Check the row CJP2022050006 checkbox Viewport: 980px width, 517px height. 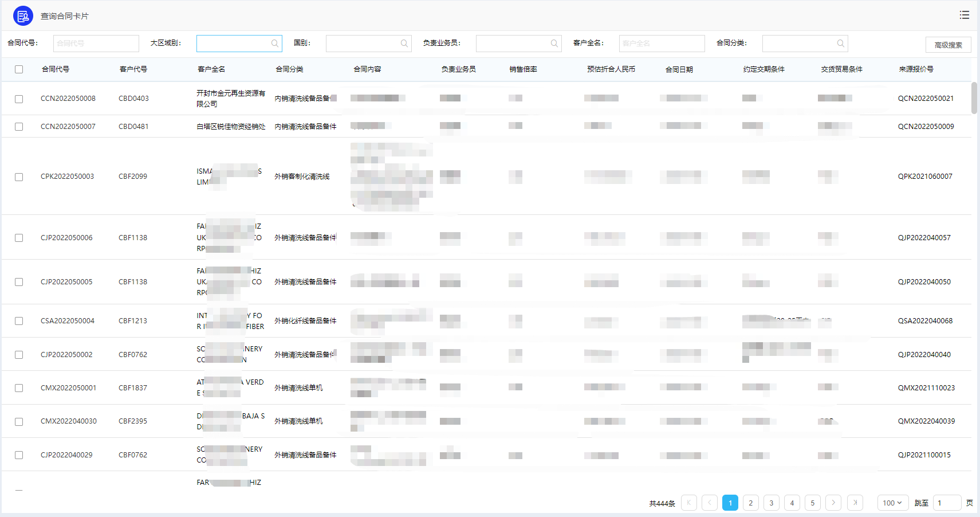click(x=19, y=238)
